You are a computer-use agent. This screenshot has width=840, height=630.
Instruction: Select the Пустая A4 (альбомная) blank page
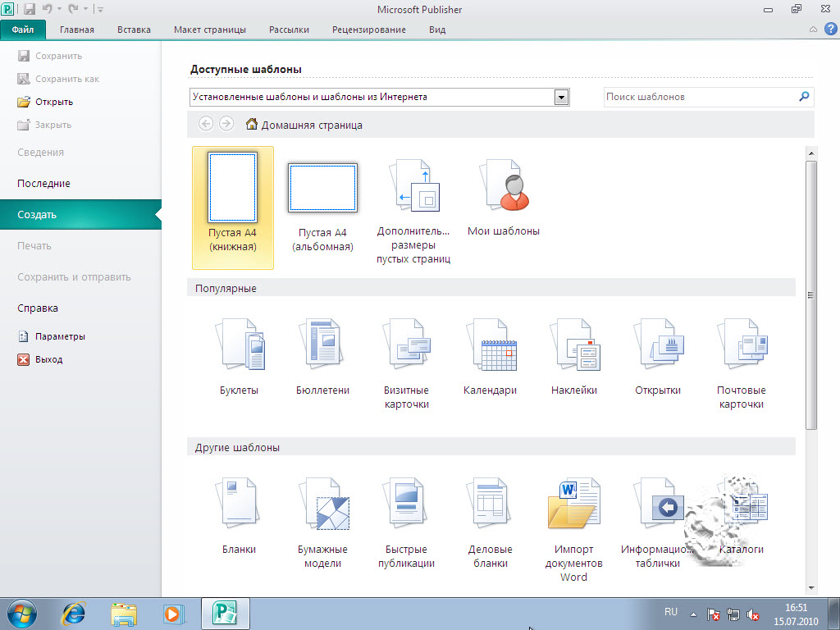pos(322,208)
